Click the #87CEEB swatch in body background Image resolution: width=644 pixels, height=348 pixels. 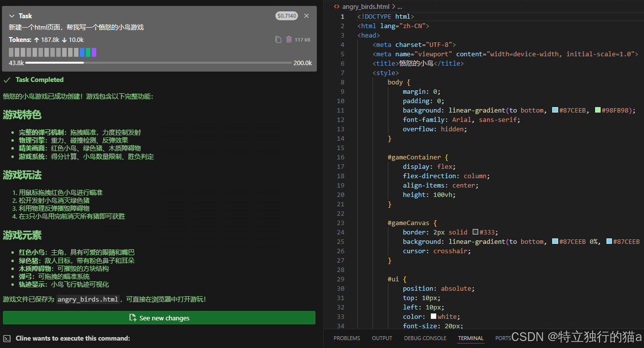[555, 110]
